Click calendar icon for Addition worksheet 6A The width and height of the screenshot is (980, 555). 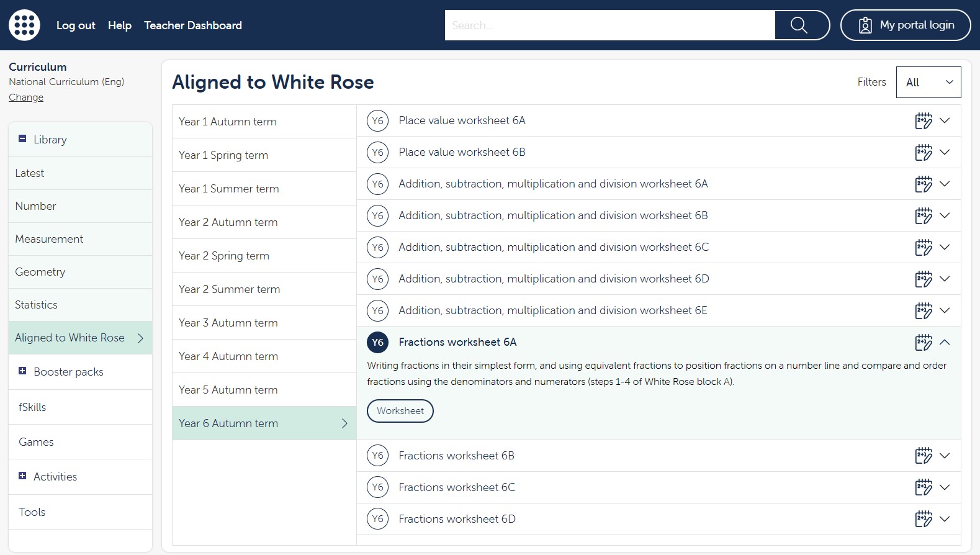click(924, 184)
